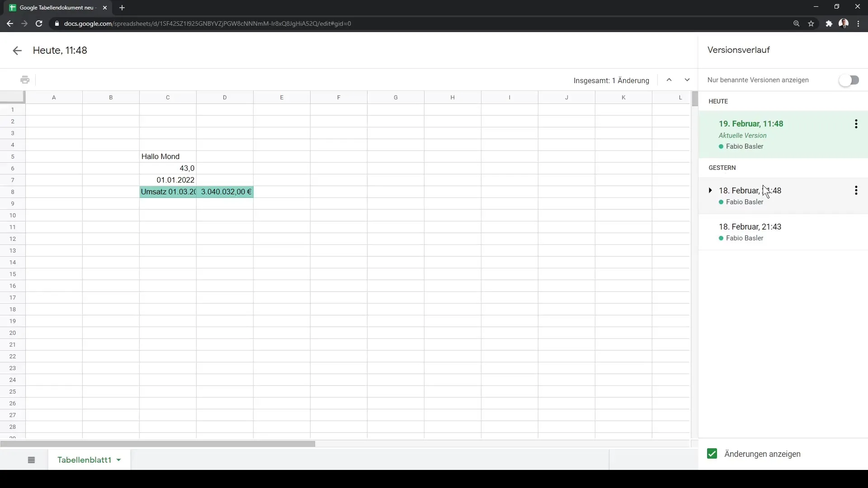Reload the page in browser
Image resolution: width=868 pixels, height=488 pixels.
click(39, 23)
